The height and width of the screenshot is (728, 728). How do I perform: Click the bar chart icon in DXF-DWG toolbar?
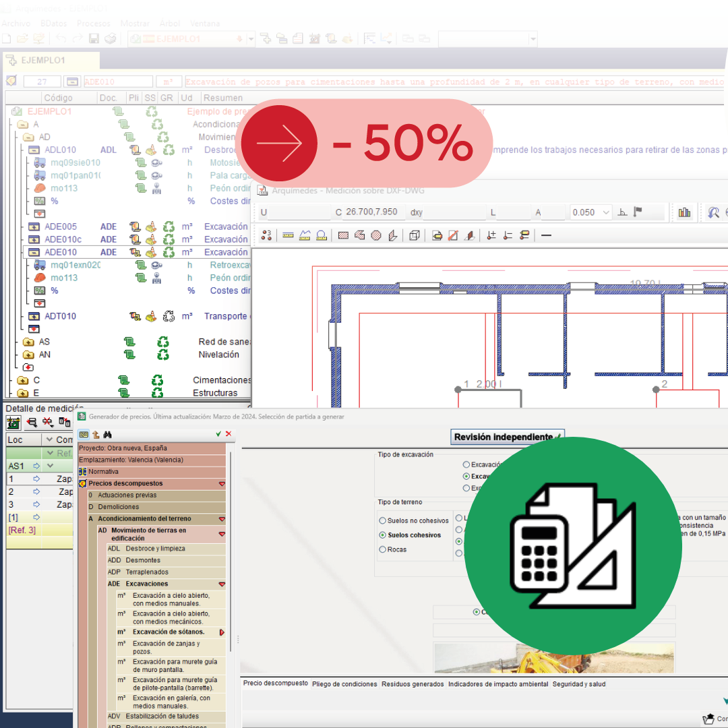(x=685, y=212)
